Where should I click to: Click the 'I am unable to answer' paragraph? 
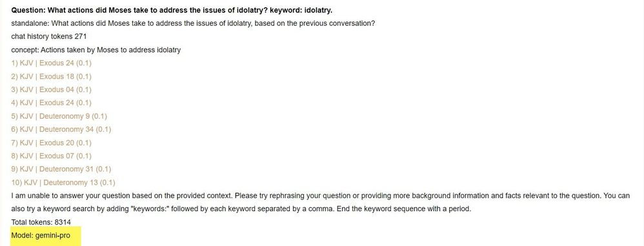(320, 203)
